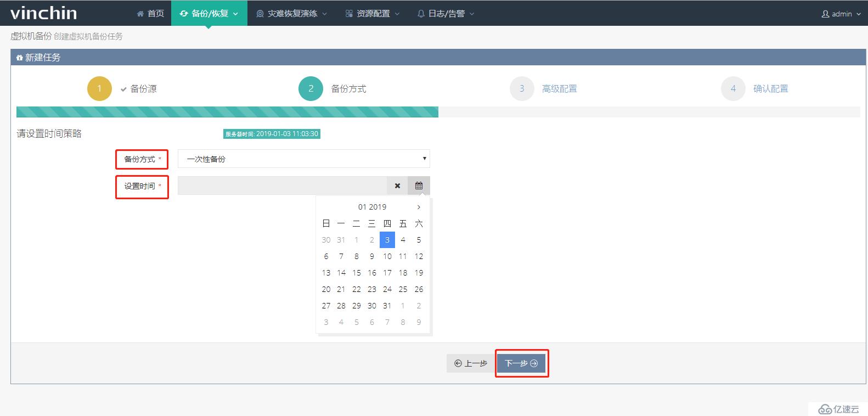
Task: Click step 2 备份方式 circle
Action: (311, 88)
